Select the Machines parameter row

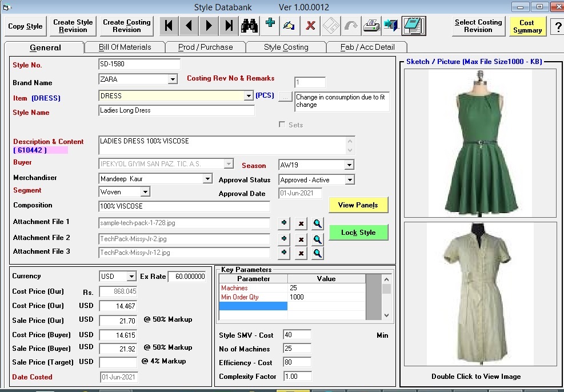coord(292,287)
